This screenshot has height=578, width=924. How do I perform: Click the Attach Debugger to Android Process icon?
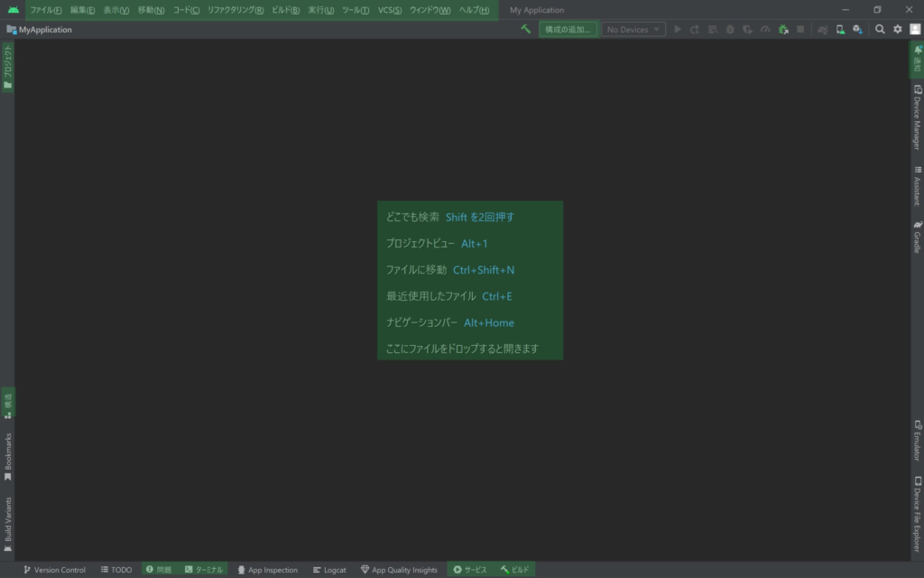(783, 30)
